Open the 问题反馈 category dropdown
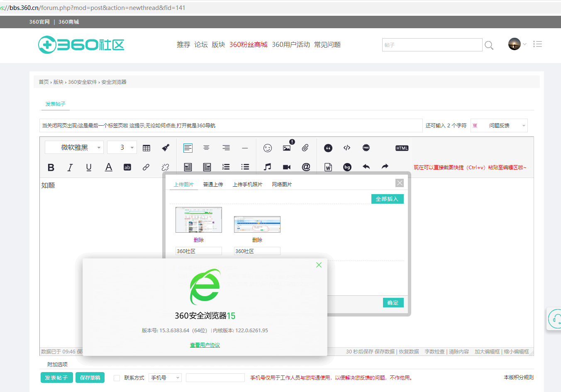Image resolution: width=561 pixels, height=392 pixels. (x=499, y=126)
